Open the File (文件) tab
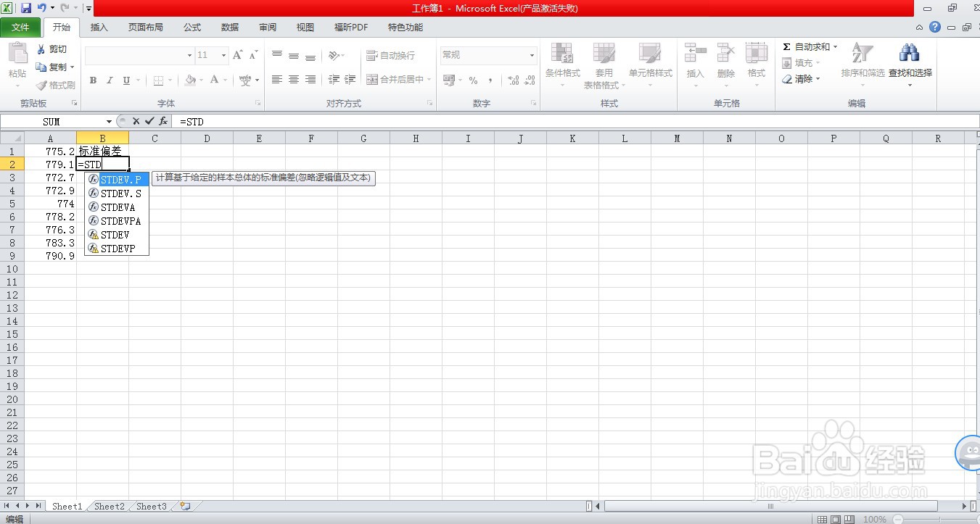 tap(21, 28)
